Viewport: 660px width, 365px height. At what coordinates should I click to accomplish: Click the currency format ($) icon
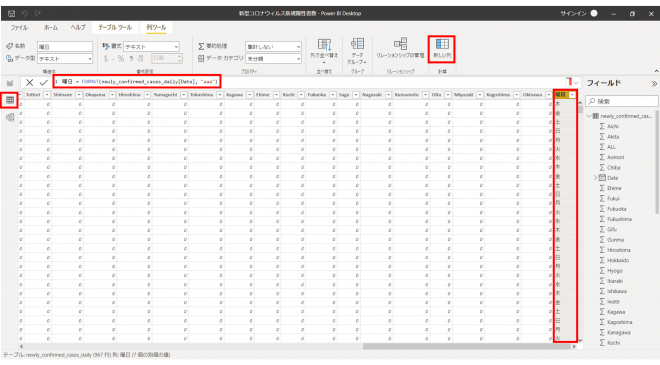point(106,59)
